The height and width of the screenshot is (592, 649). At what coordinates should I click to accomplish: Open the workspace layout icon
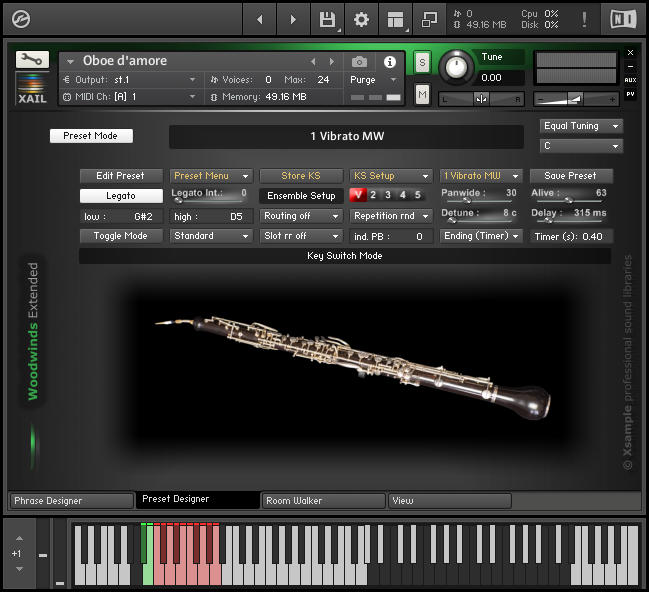pyautogui.click(x=395, y=19)
